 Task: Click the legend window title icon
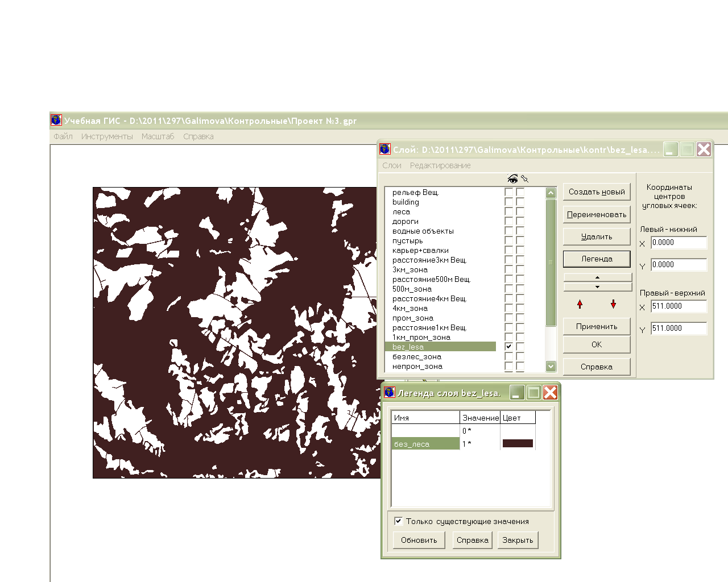(390, 392)
